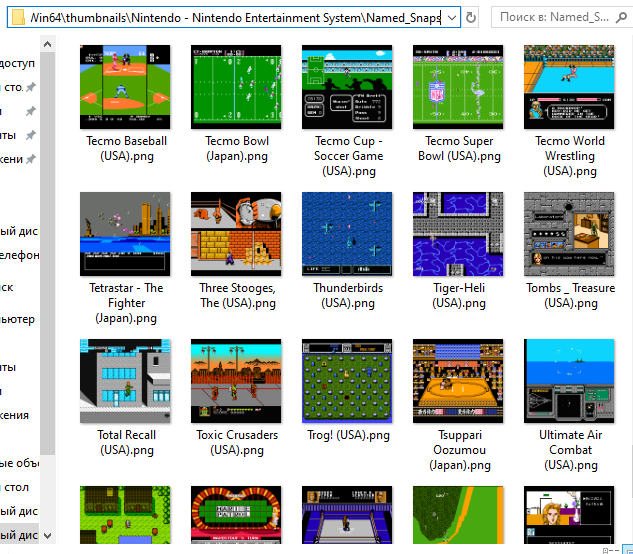Open the sidebar item ending in 'ьютер'
The image size is (633, 554).
pyautogui.click(x=17, y=319)
